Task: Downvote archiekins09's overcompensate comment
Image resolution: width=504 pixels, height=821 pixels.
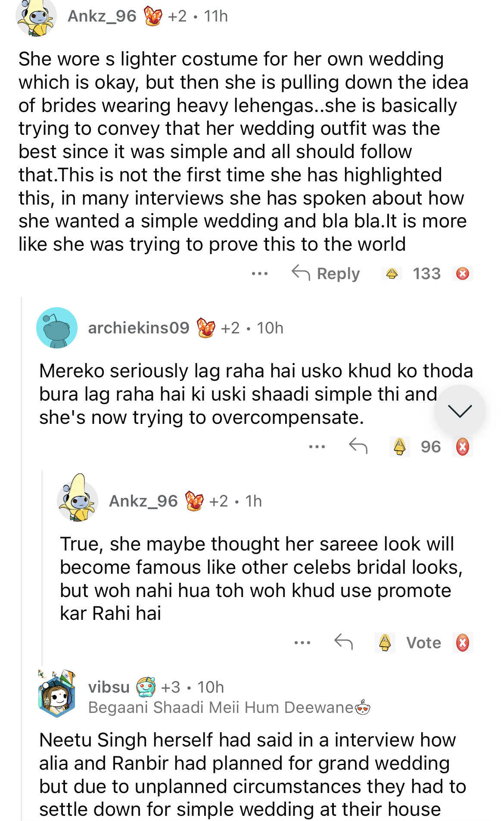Action: click(x=462, y=447)
